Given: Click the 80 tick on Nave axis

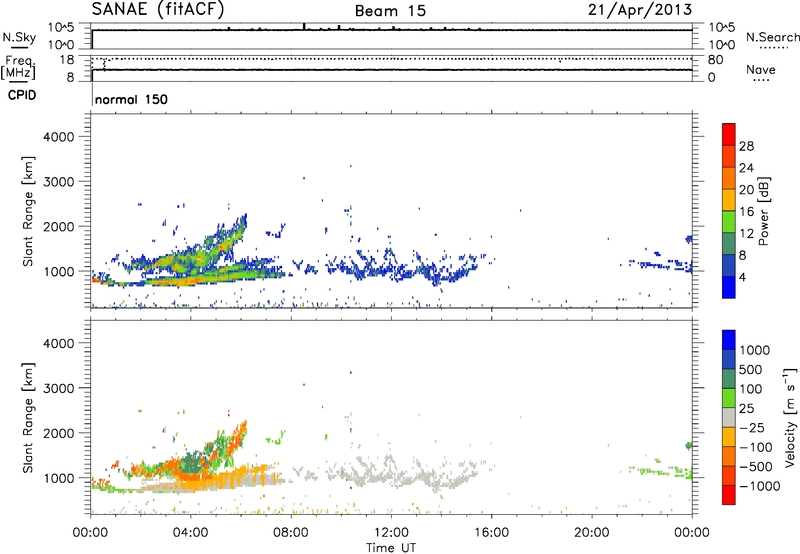Looking at the screenshot, I should coord(715,60).
